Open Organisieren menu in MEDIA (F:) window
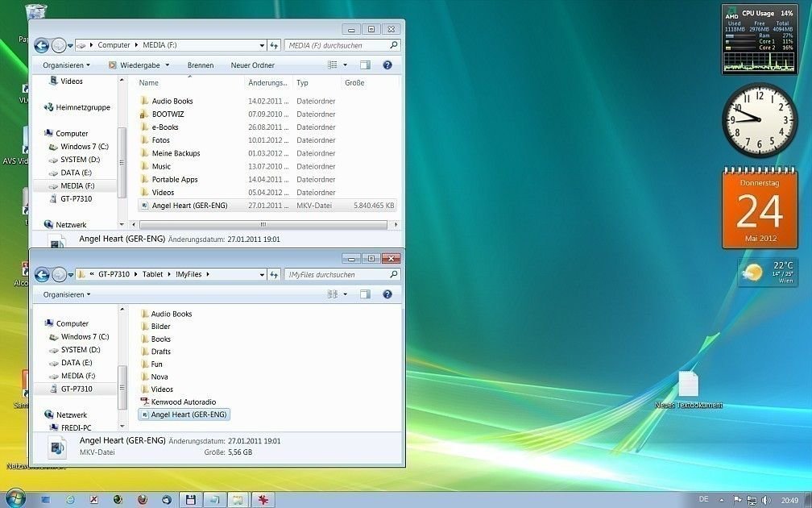The height and width of the screenshot is (508, 812). (x=66, y=65)
